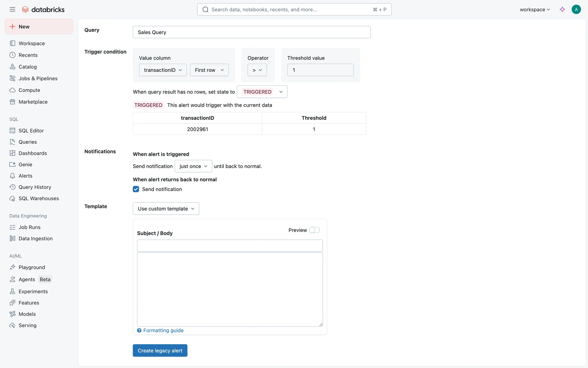Open the First row dropdown

pyautogui.click(x=209, y=70)
